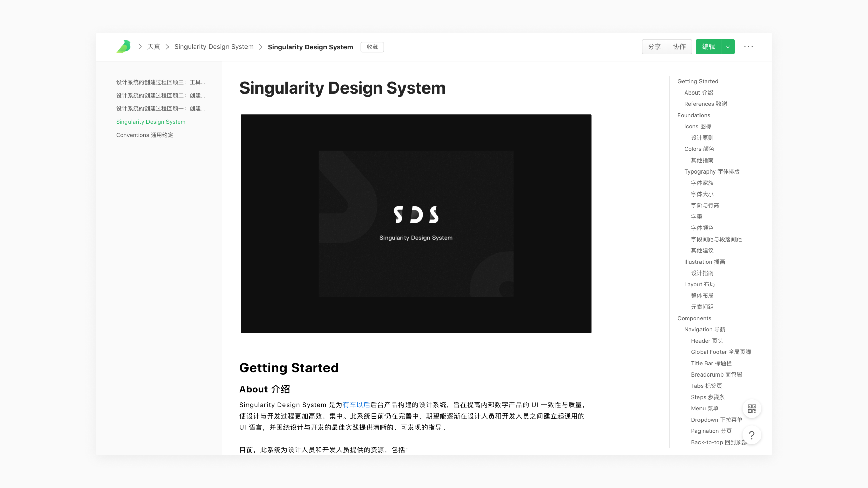Click the green bird logo icon

(123, 47)
